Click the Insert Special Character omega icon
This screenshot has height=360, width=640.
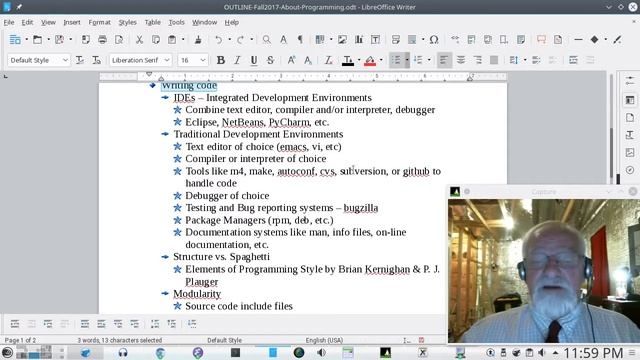(434, 40)
